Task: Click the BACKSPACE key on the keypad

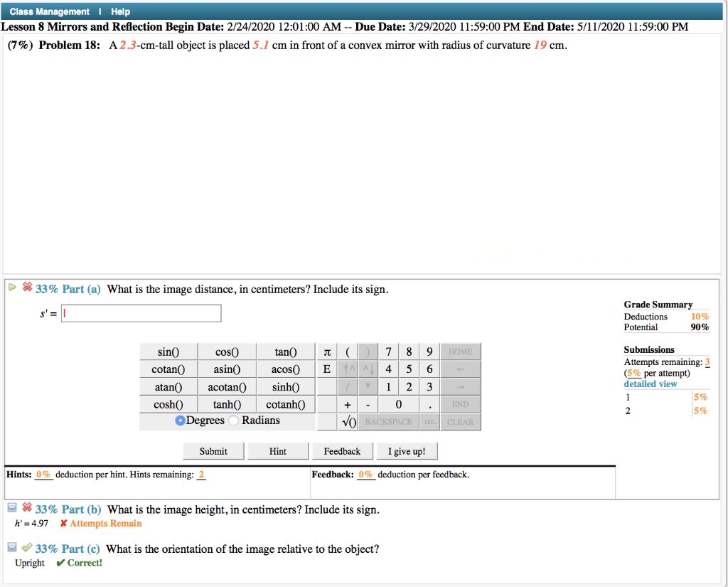Action: (388, 421)
